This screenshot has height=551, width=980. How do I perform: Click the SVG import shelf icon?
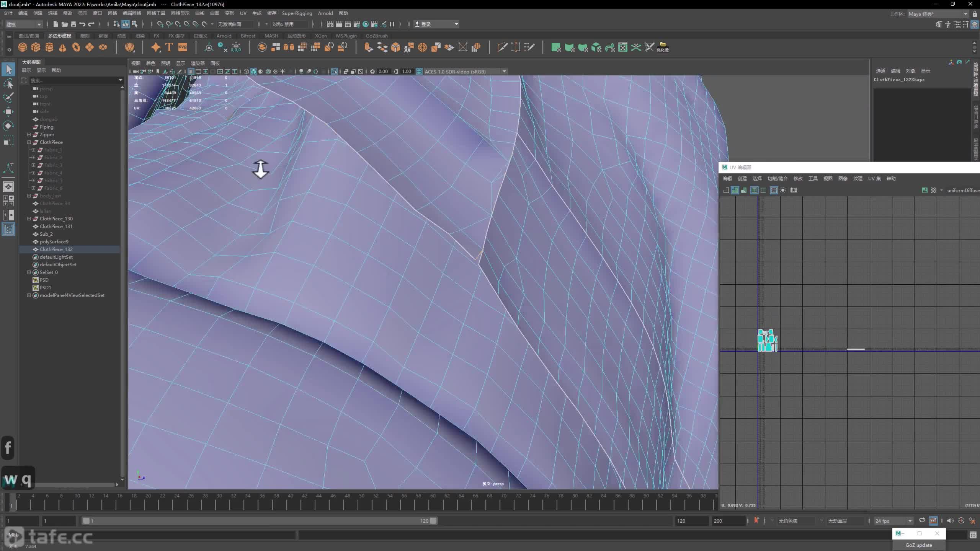(183, 47)
